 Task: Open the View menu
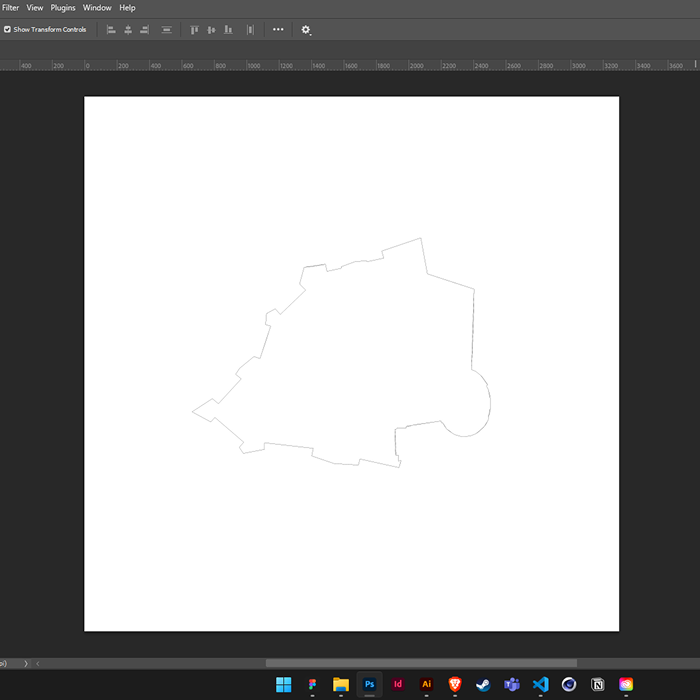click(x=35, y=8)
